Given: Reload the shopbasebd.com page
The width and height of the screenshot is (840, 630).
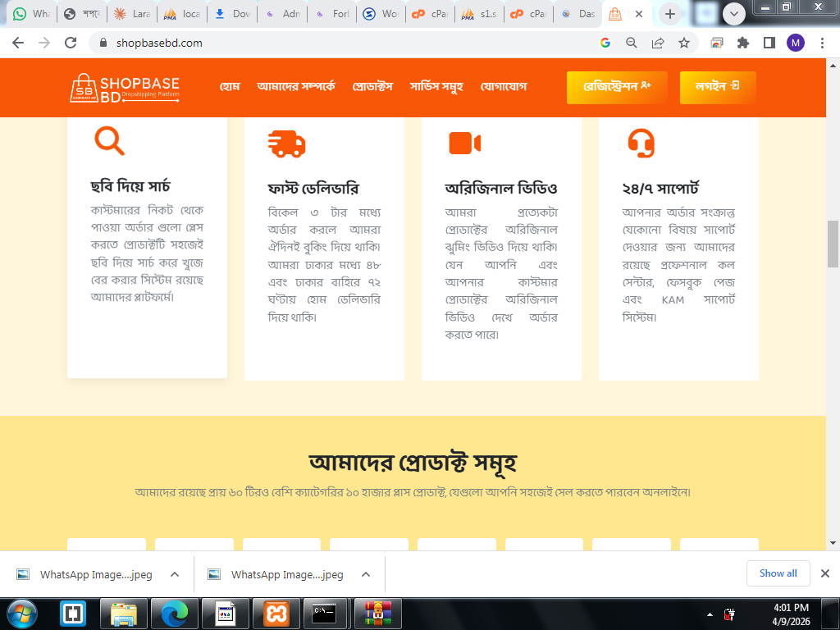Looking at the screenshot, I should coord(71,43).
